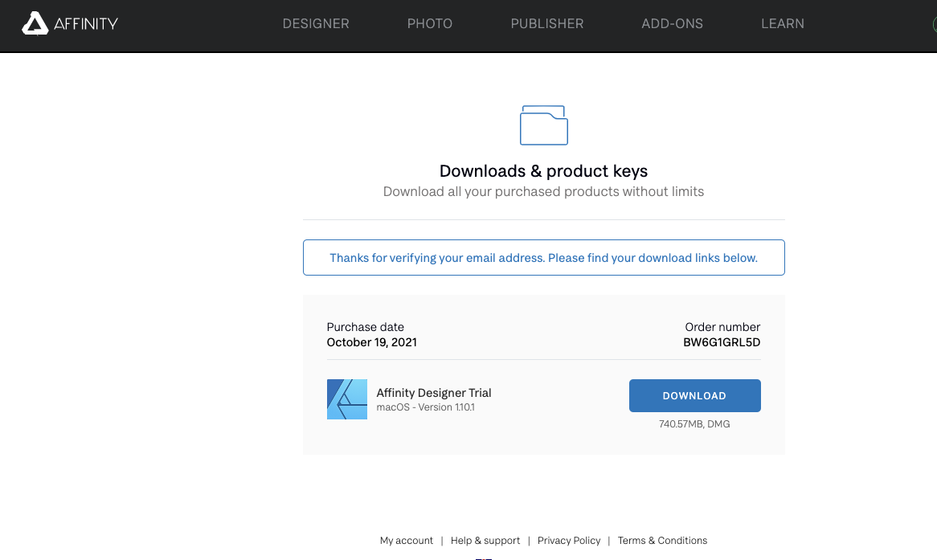Image resolution: width=937 pixels, height=560 pixels.
Task: Click the 740.57MB DMG file info text
Action: point(695,423)
